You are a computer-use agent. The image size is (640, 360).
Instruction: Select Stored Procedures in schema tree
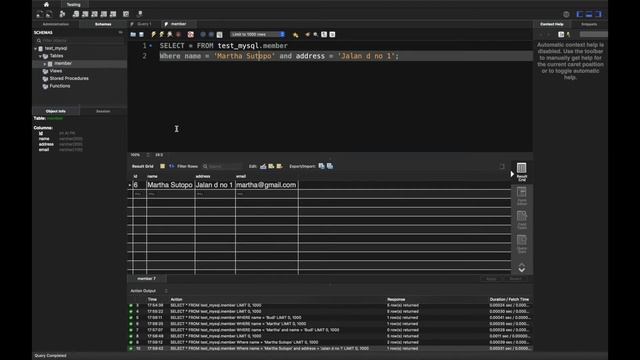click(69, 78)
